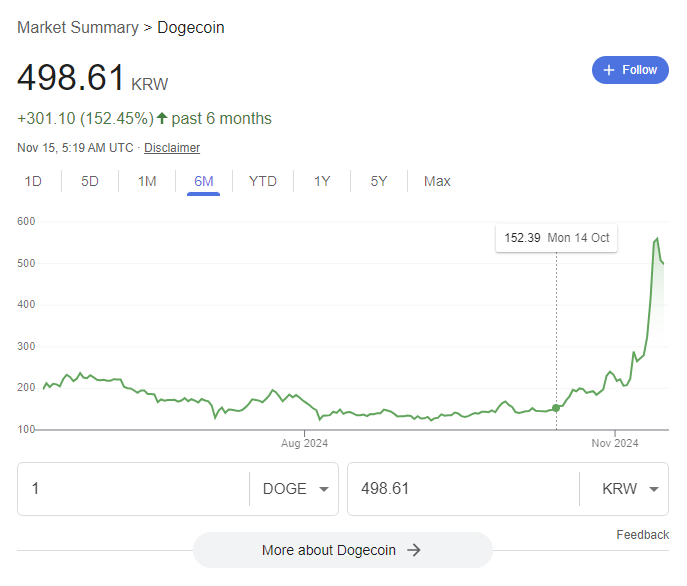Click the Nov 15, 5:19 AM UTC timestamp

click(75, 148)
